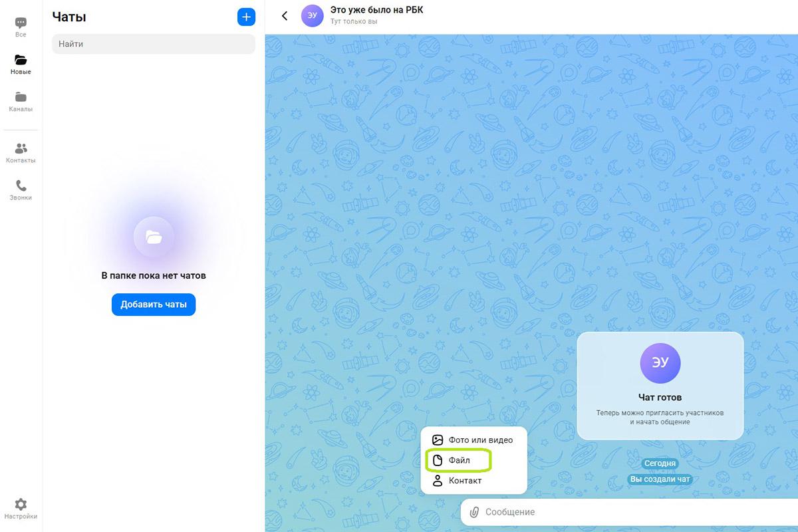Click the Чаты panel heading
The width and height of the screenshot is (798, 532).
[69, 17]
